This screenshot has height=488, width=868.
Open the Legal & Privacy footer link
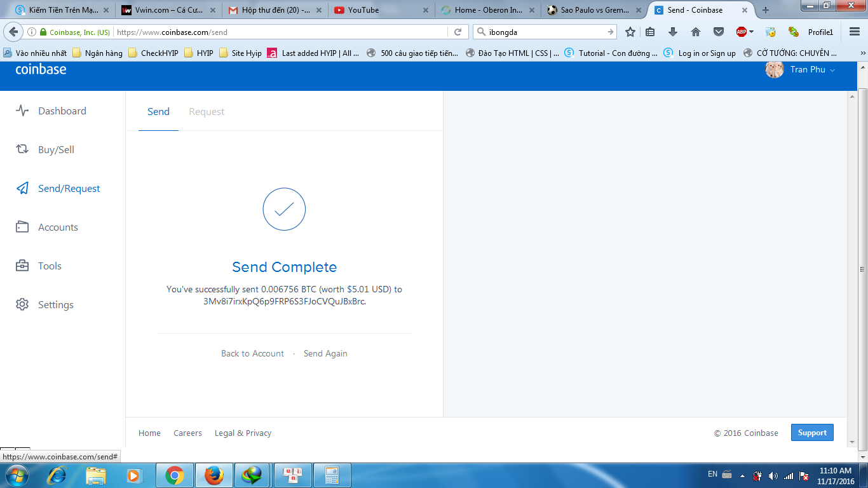coord(243,433)
